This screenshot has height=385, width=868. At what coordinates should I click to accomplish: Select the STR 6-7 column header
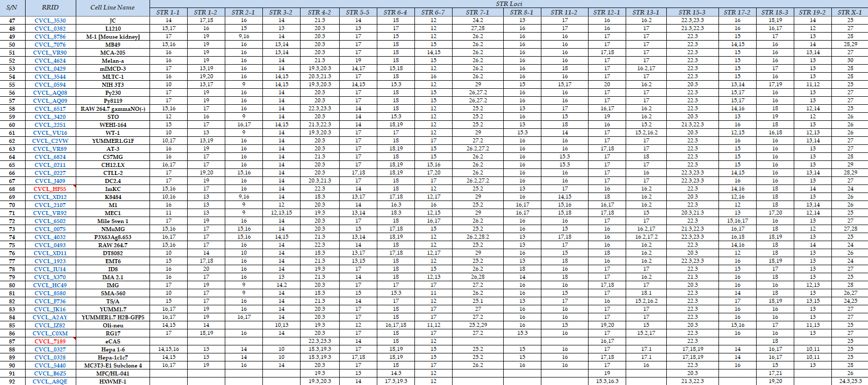click(433, 12)
